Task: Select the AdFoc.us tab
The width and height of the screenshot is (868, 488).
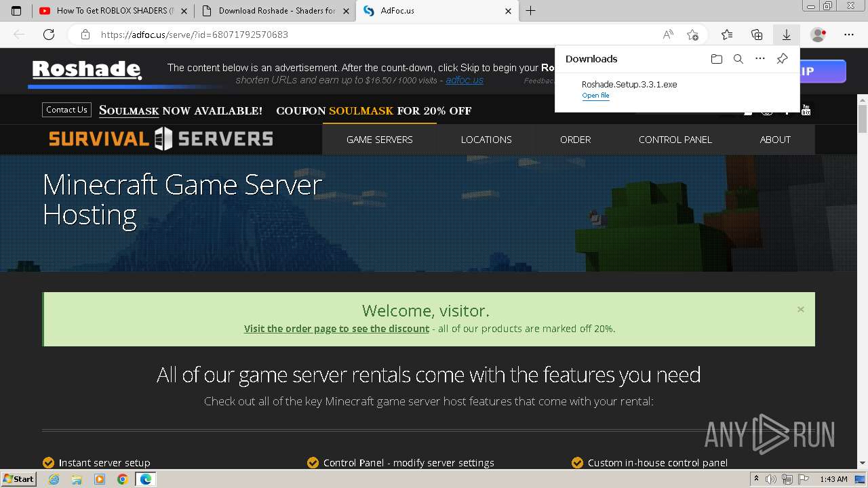Action: click(x=437, y=11)
